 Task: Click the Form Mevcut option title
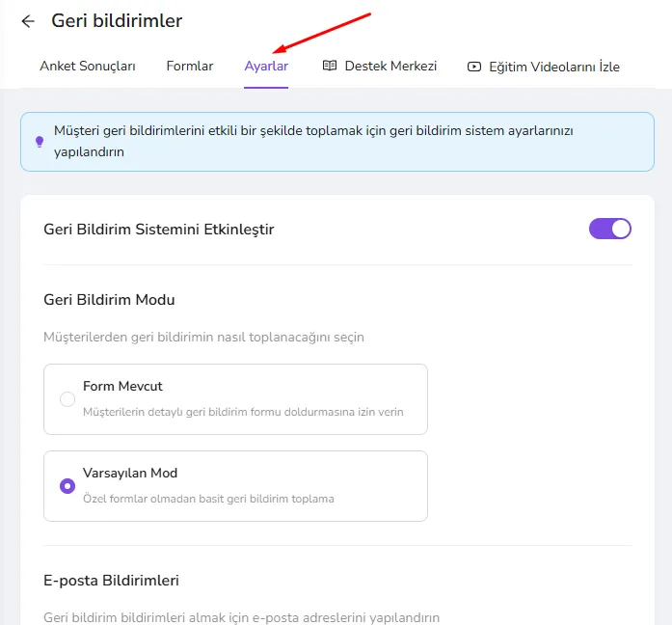tap(122, 386)
